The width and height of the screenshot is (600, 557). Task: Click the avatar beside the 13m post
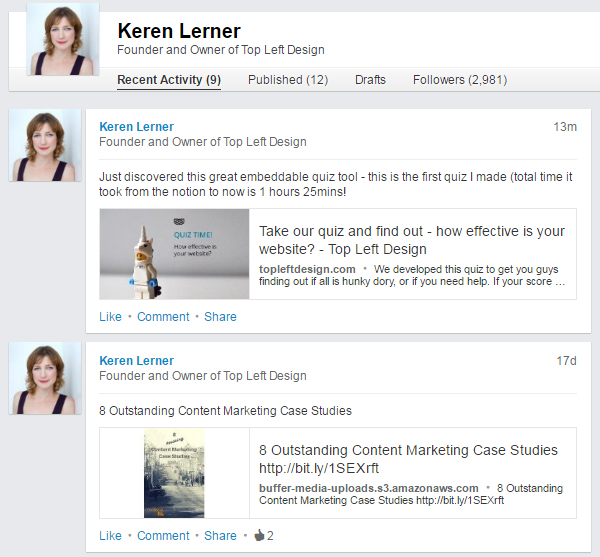point(45,145)
